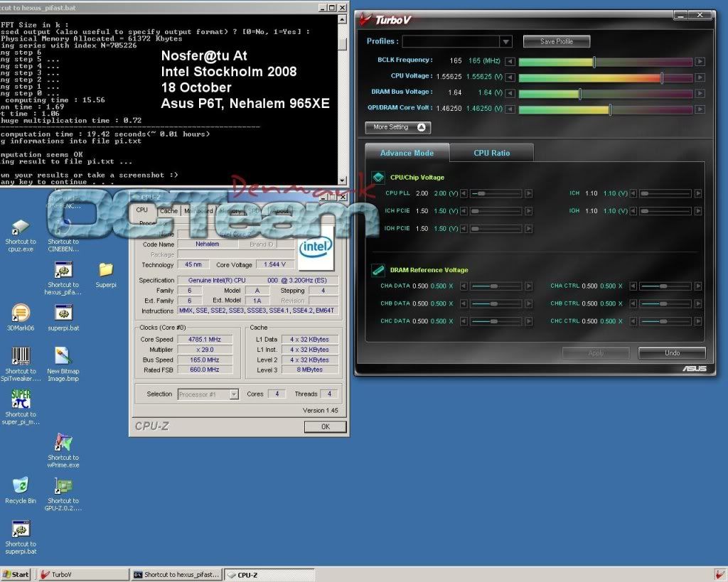Click the Code Name value Nehalem
Viewport: 728px width, 582px height.
207,244
